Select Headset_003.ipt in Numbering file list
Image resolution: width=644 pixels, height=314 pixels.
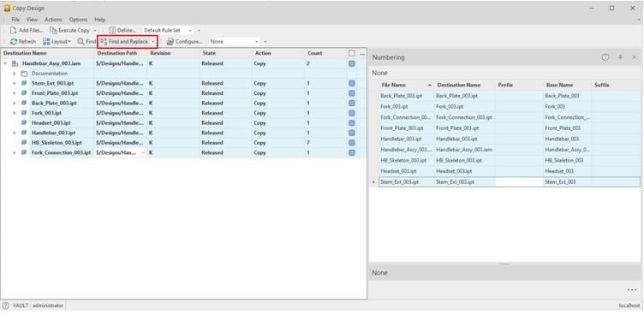point(398,171)
